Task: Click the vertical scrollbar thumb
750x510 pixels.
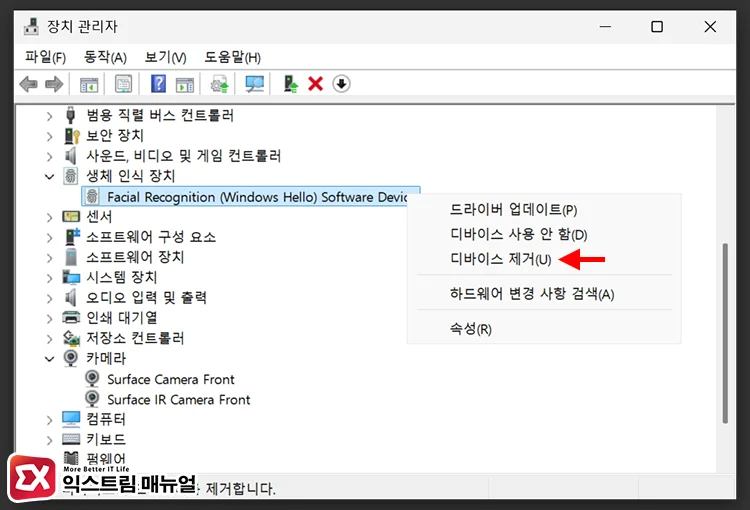Action: pyautogui.click(x=725, y=333)
